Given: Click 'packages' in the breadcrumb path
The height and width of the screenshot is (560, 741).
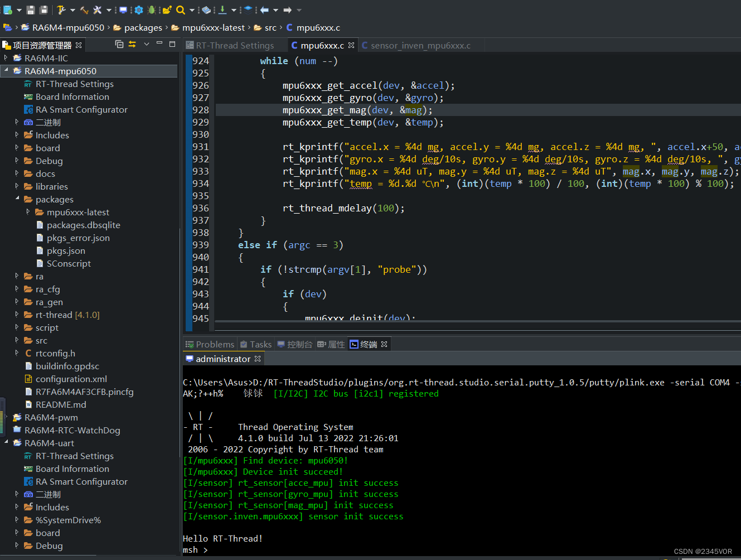Looking at the screenshot, I should [x=143, y=27].
